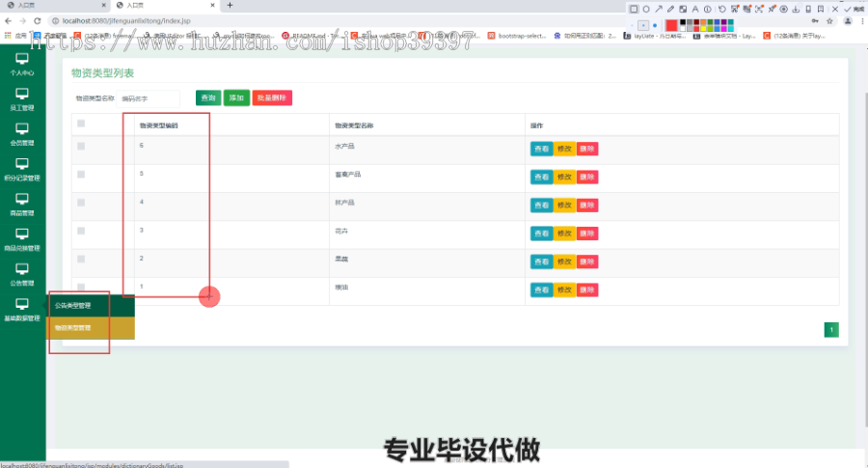Open the layDate bookmark
Screen dimensions: 868x468
tap(654, 36)
